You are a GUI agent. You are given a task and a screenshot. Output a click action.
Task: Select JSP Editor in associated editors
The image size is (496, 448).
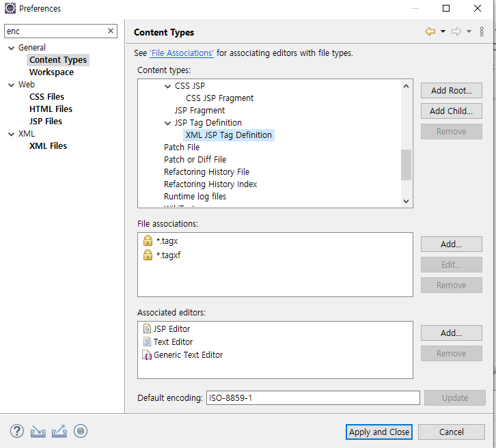pos(171,329)
